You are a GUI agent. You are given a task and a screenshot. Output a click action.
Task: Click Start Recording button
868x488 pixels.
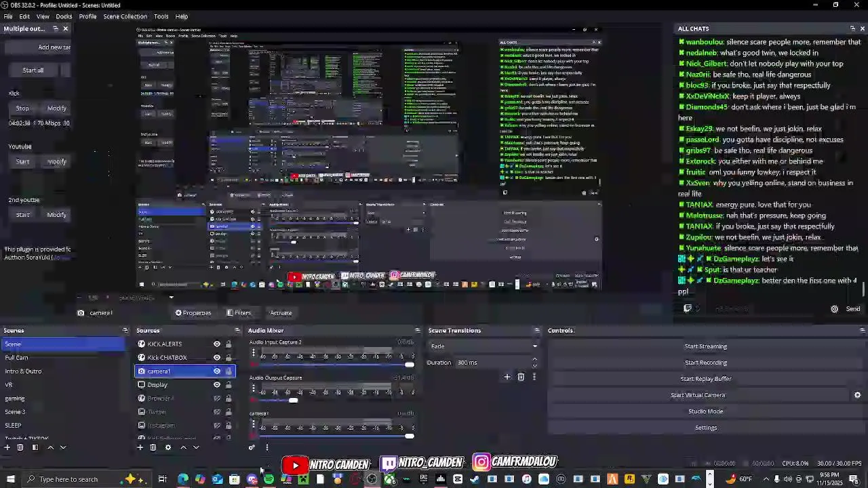pyautogui.click(x=705, y=363)
